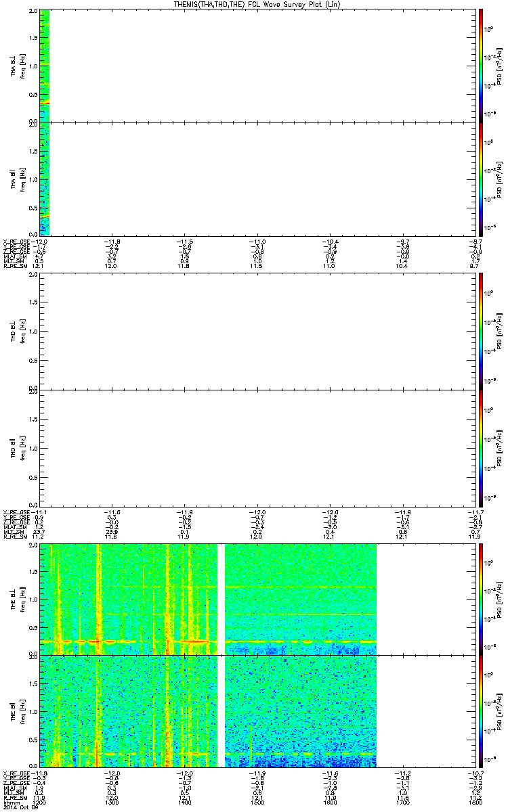Click the THA BII freq axis label
This screenshot has height=812, width=508.
click(x=22, y=179)
